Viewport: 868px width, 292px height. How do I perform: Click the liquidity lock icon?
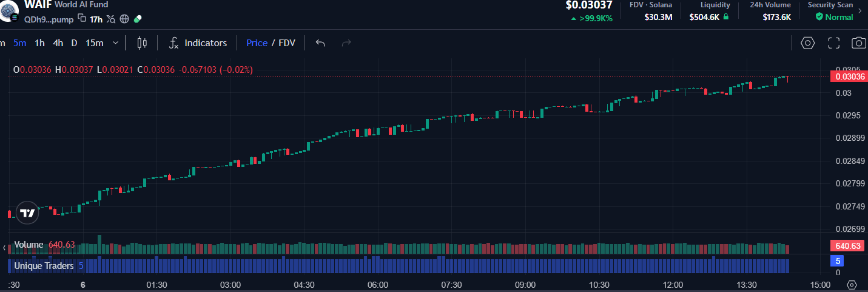(x=726, y=17)
